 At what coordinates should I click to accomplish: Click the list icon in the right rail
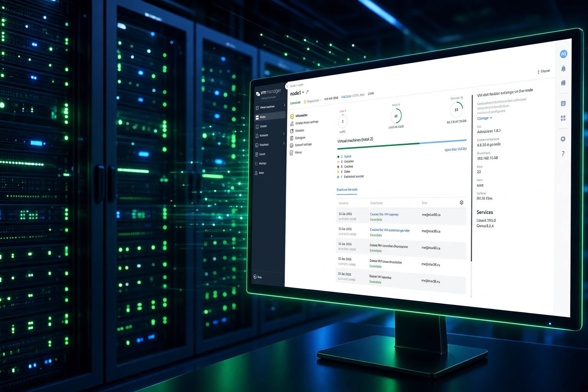point(563,103)
